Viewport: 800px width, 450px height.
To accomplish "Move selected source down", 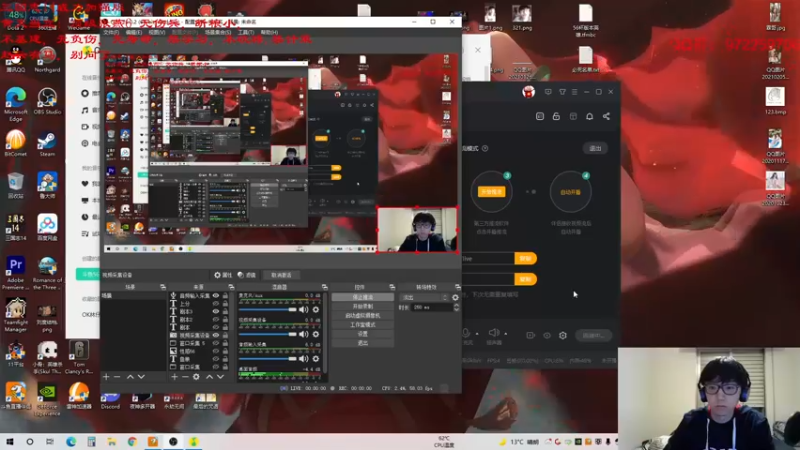I will tap(220, 377).
